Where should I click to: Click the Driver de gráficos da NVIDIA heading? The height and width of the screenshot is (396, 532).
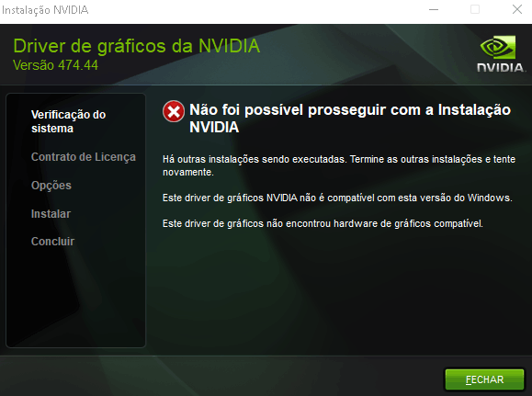pyautogui.click(x=137, y=46)
